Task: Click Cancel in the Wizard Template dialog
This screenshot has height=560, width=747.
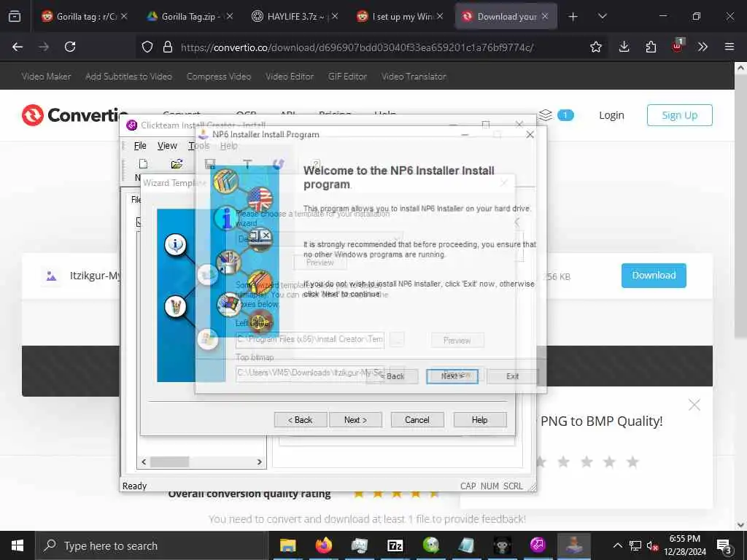Action: click(417, 419)
